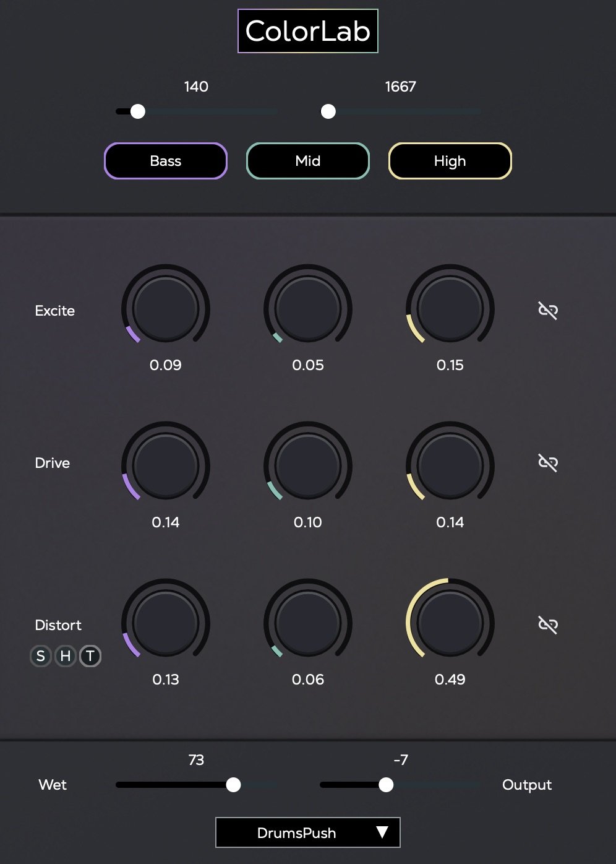Click the Output label
The height and width of the screenshot is (864, 616).
click(x=527, y=785)
